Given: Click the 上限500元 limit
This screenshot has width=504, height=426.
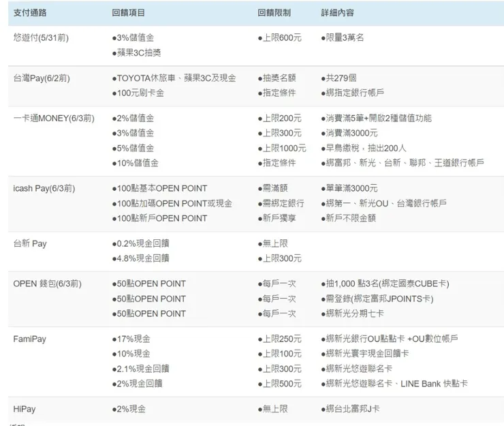Looking at the screenshot, I should pos(280,384).
